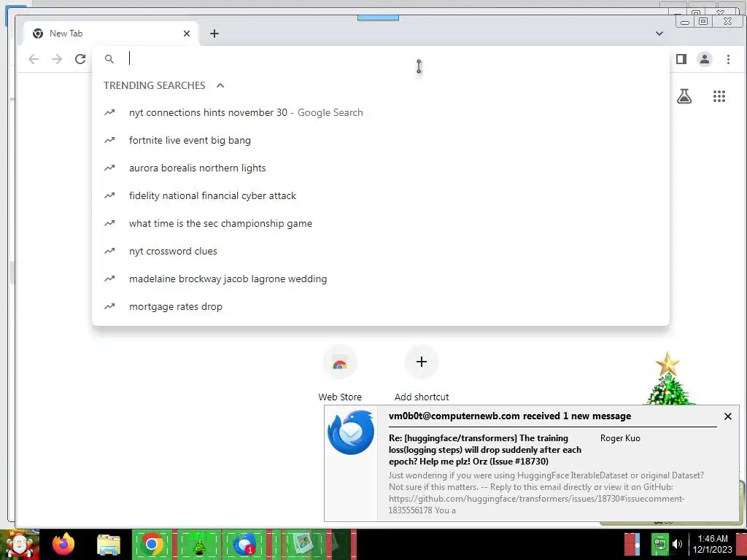Collapse the Trending Searches section

(x=220, y=85)
